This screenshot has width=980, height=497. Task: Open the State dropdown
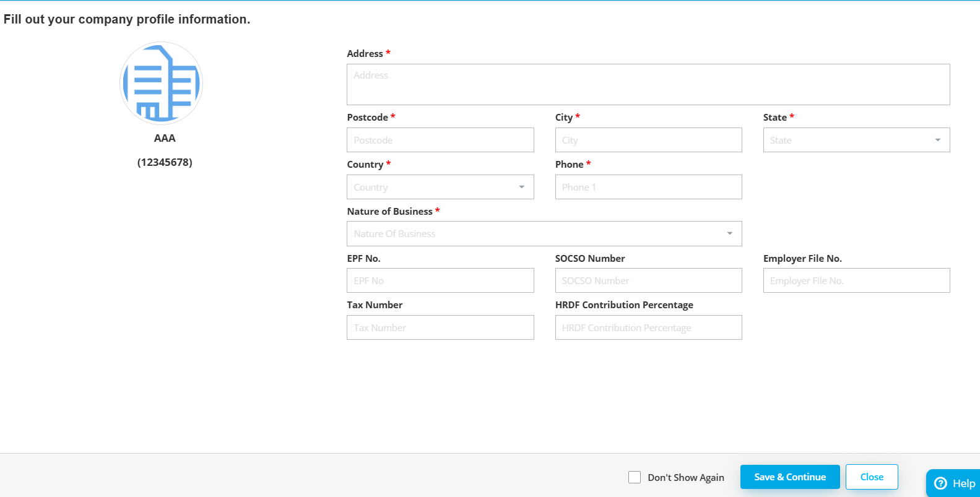point(856,140)
